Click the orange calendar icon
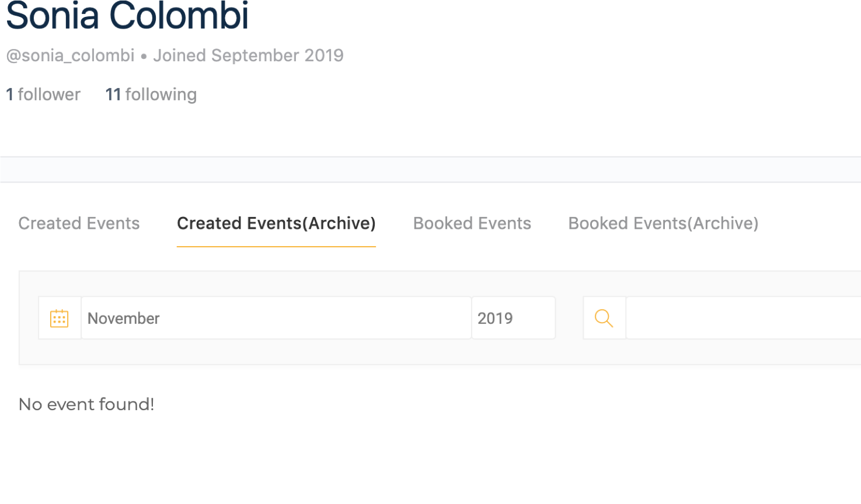Image resolution: width=861 pixels, height=504 pixels. point(60,318)
